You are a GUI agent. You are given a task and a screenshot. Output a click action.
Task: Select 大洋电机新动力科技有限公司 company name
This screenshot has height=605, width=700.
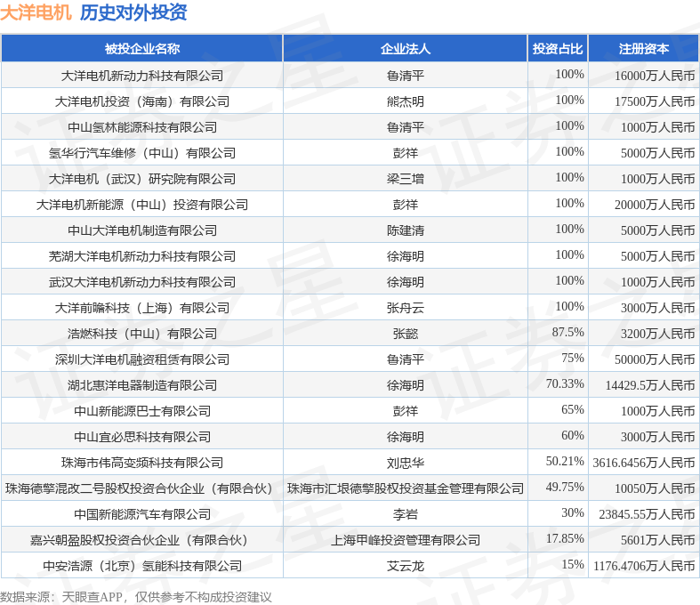pyautogui.click(x=142, y=76)
